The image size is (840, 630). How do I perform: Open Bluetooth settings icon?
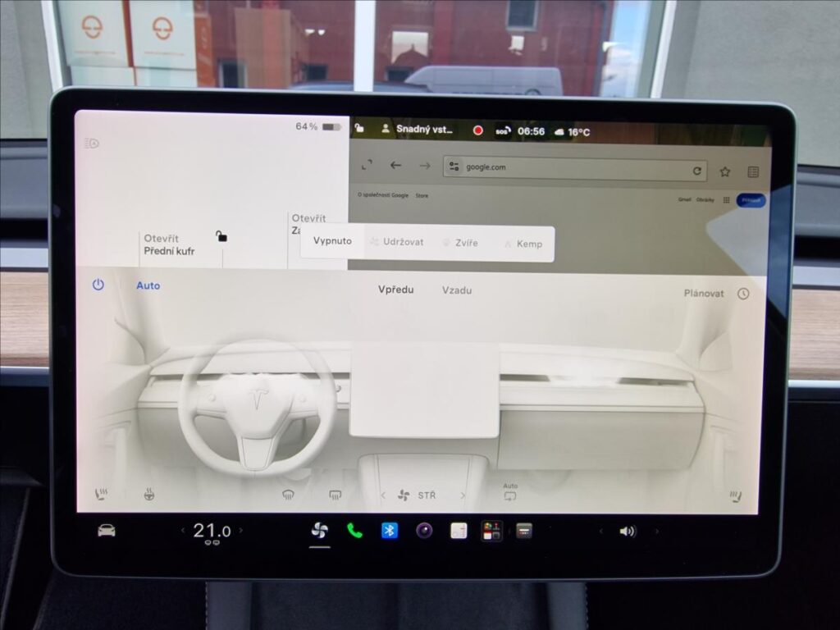click(x=390, y=531)
